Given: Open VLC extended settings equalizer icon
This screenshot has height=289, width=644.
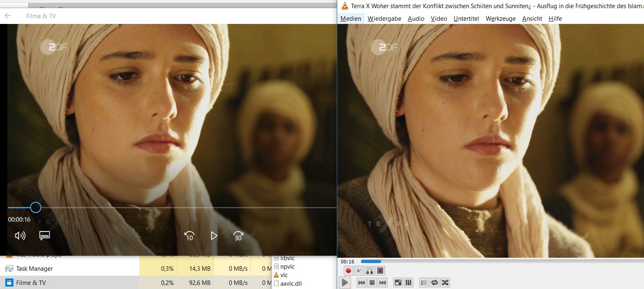Looking at the screenshot, I should click(x=409, y=283).
